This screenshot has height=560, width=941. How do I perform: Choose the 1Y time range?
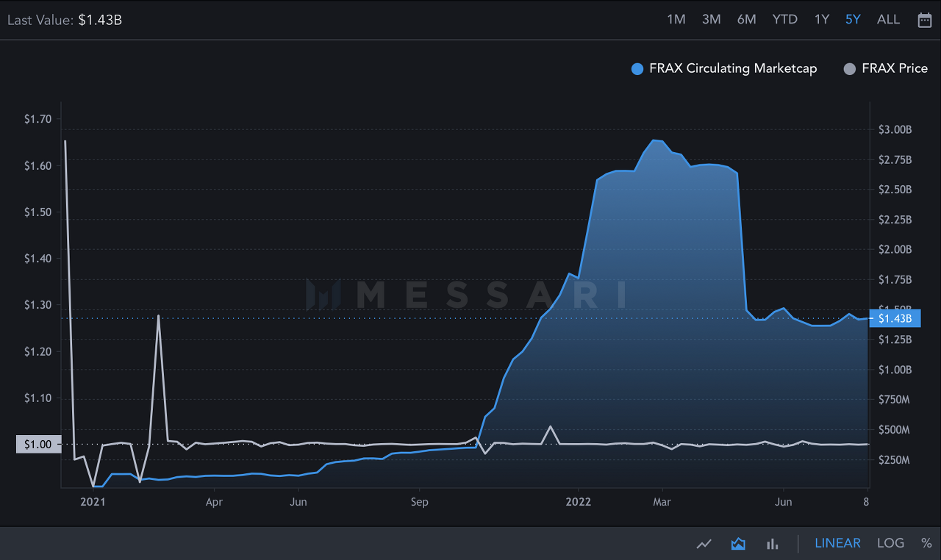822,20
